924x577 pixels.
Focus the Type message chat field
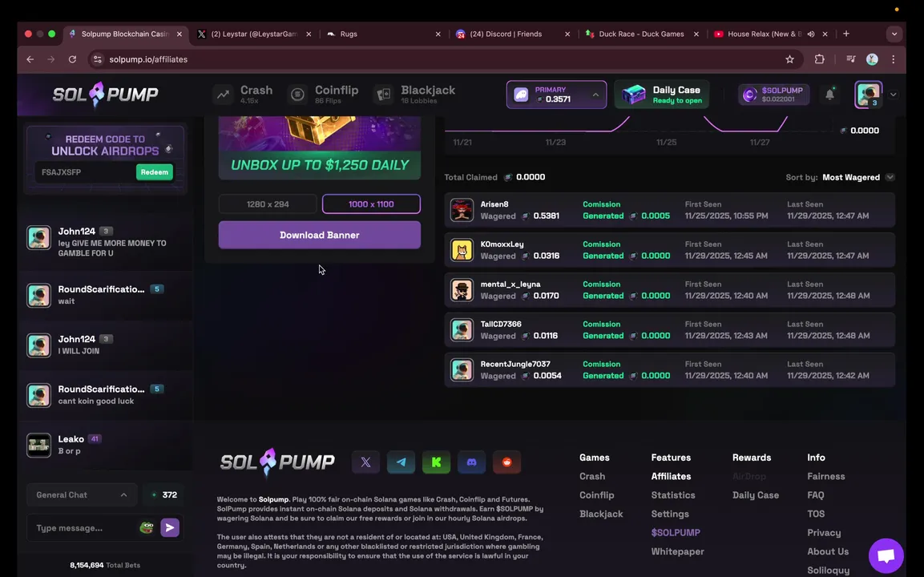point(86,528)
